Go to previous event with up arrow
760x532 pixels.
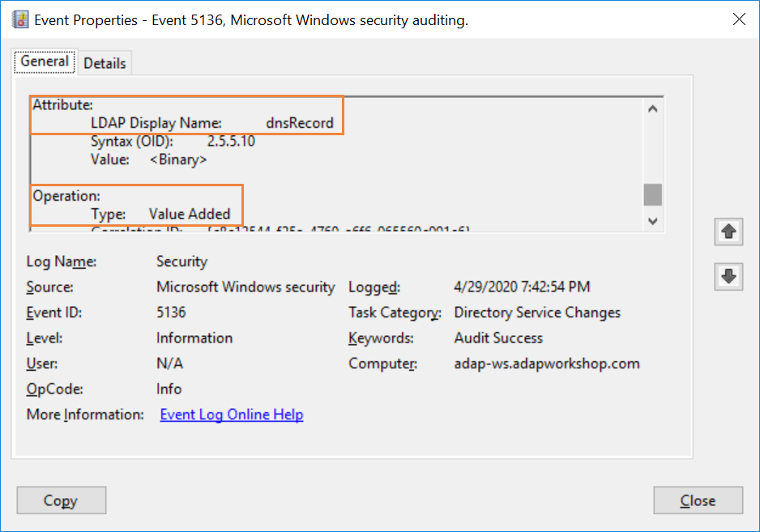click(728, 232)
